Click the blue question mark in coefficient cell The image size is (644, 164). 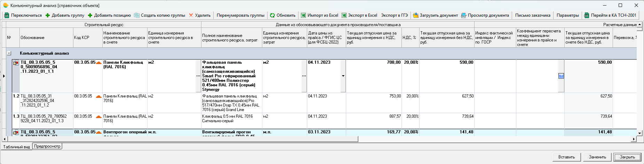click(561, 76)
